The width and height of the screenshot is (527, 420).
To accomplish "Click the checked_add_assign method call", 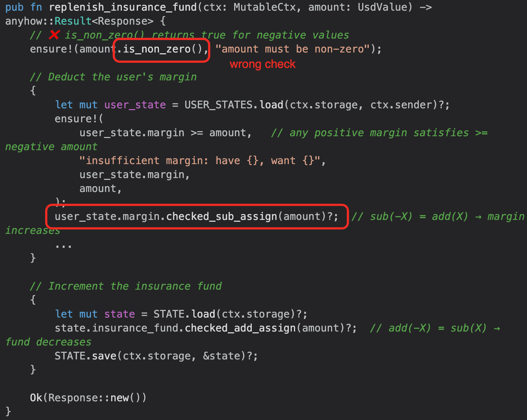I will [x=240, y=328].
